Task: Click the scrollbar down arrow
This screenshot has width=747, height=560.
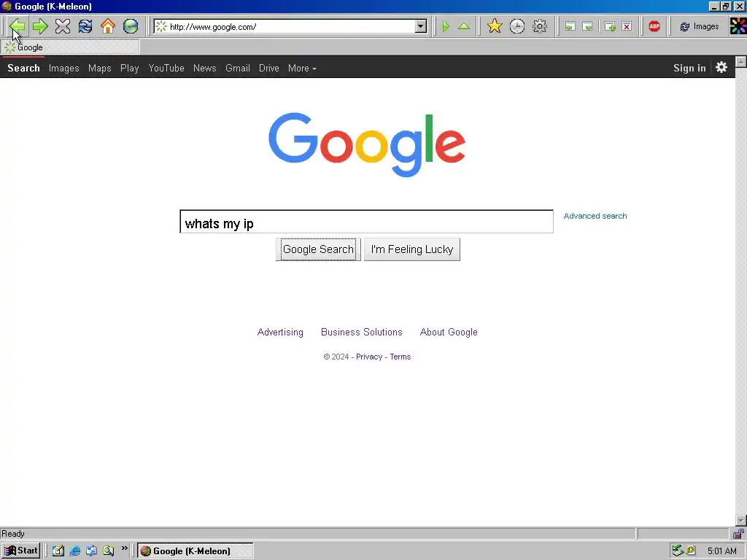Action: (x=741, y=521)
